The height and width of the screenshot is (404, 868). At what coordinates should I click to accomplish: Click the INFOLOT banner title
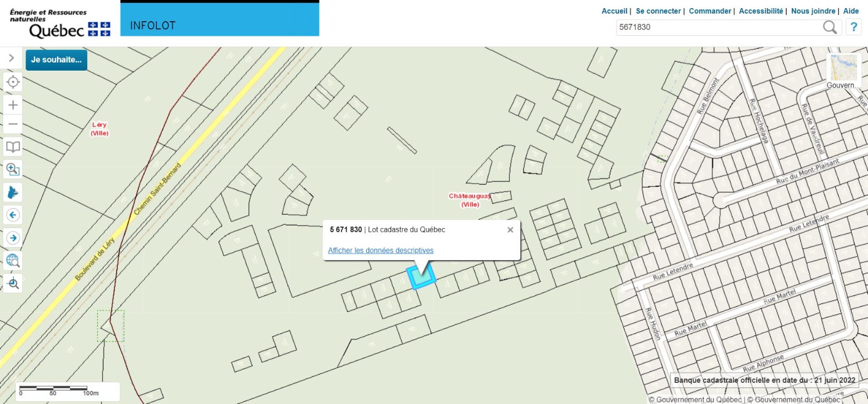tap(153, 26)
